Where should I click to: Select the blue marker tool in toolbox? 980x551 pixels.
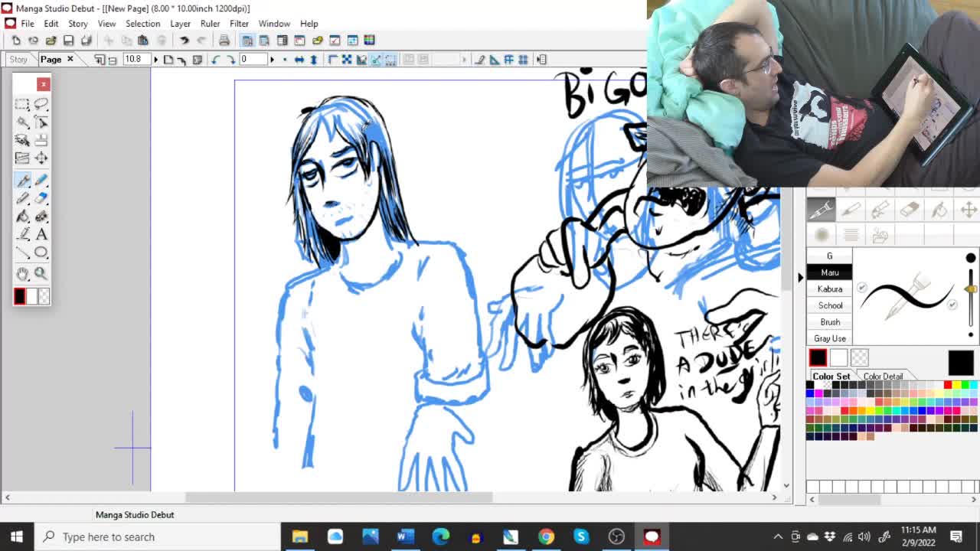coord(41,180)
